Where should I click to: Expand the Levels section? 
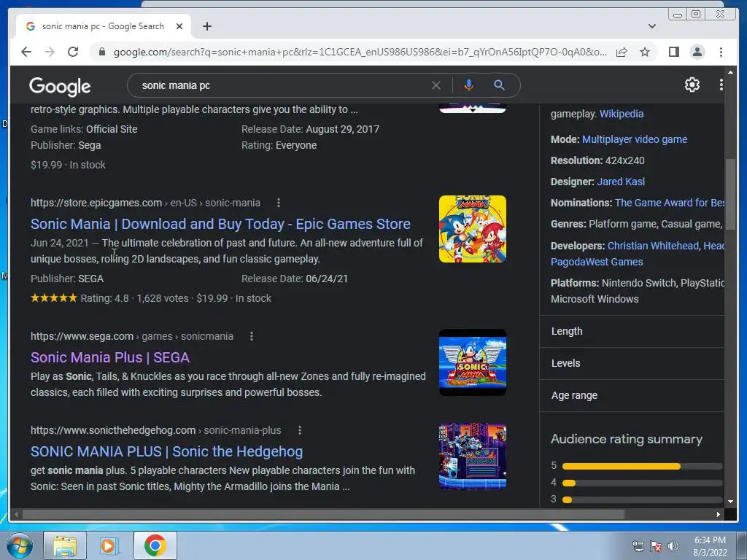tap(632, 363)
